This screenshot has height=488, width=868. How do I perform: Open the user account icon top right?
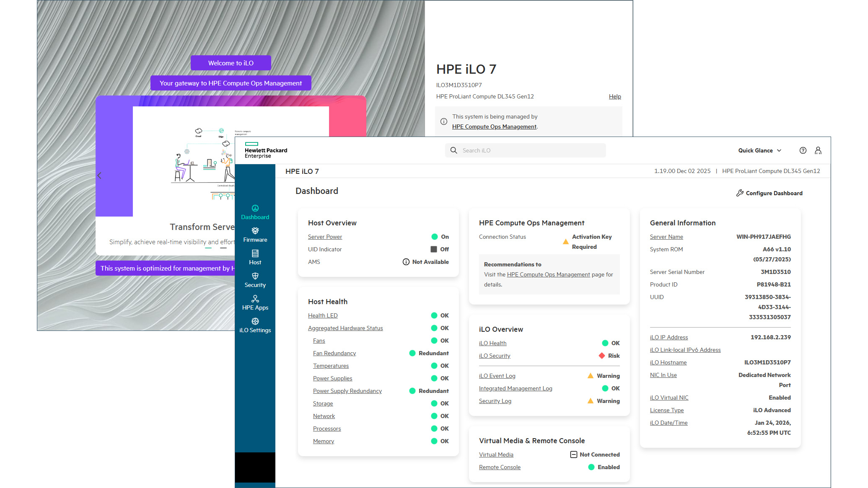818,150
